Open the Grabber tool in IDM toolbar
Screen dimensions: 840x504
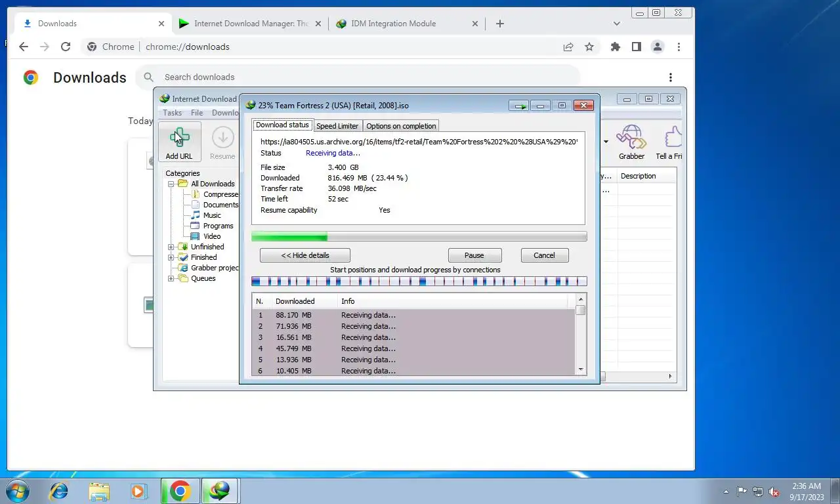(631, 142)
